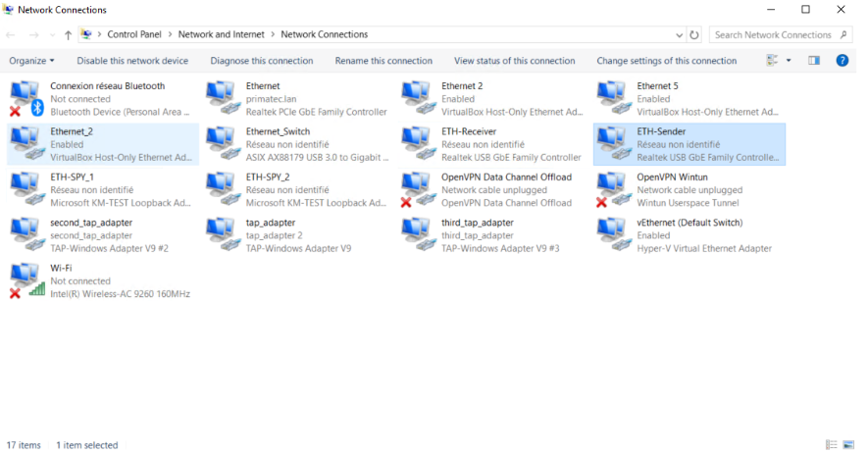Select the tap_adapter connection icon
The image size is (868, 453).
point(222,235)
